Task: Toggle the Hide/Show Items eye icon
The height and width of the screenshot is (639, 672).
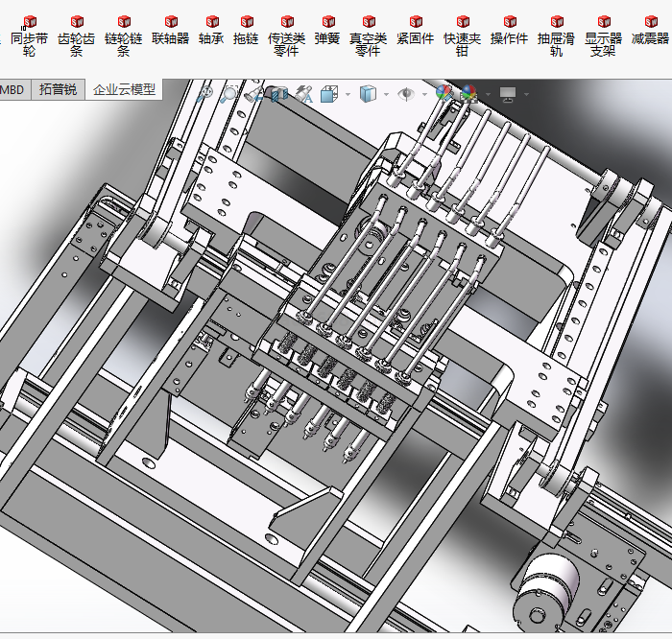Action: tap(406, 93)
